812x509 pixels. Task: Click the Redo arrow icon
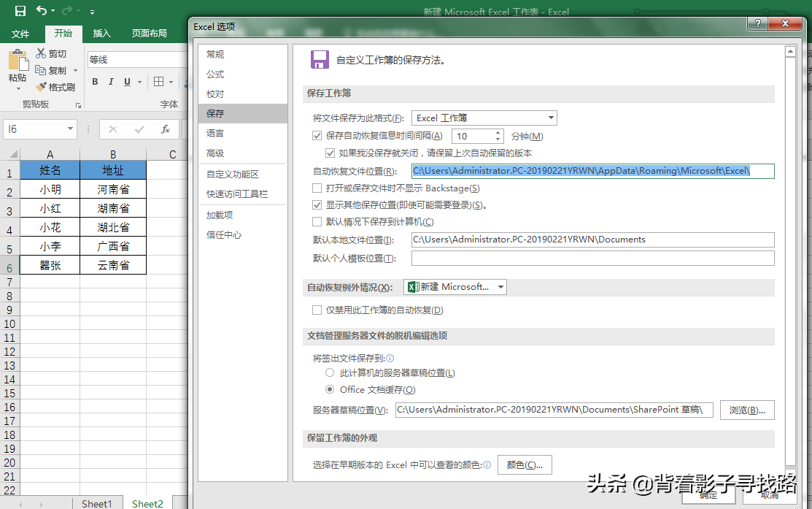(x=67, y=10)
